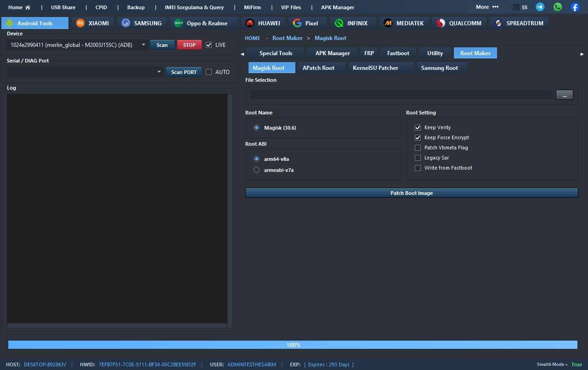Click the SS screenshot camera icon
The height and width of the screenshot is (370, 588).
517,7
